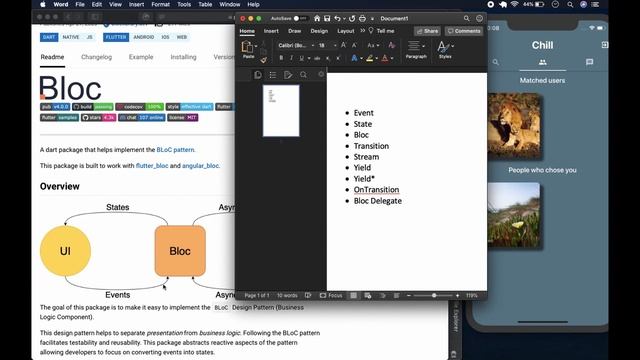Open the Design ribbon tab
640x360 pixels.
319,31
